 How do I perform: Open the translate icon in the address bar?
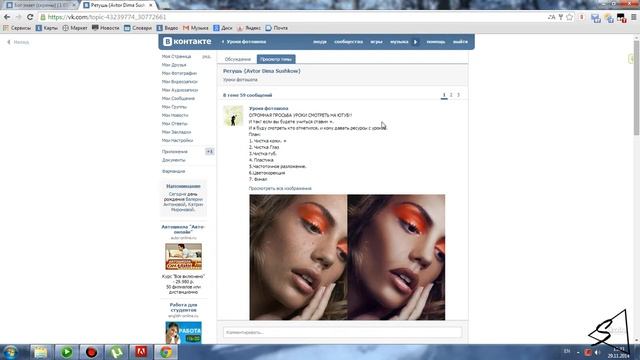tap(551, 17)
